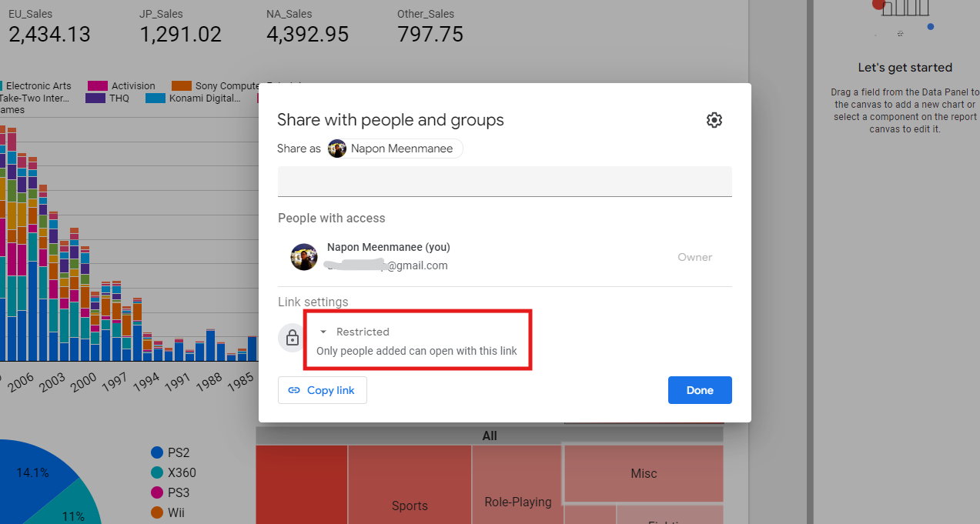Click the owner's profile avatar in access list

click(304, 257)
